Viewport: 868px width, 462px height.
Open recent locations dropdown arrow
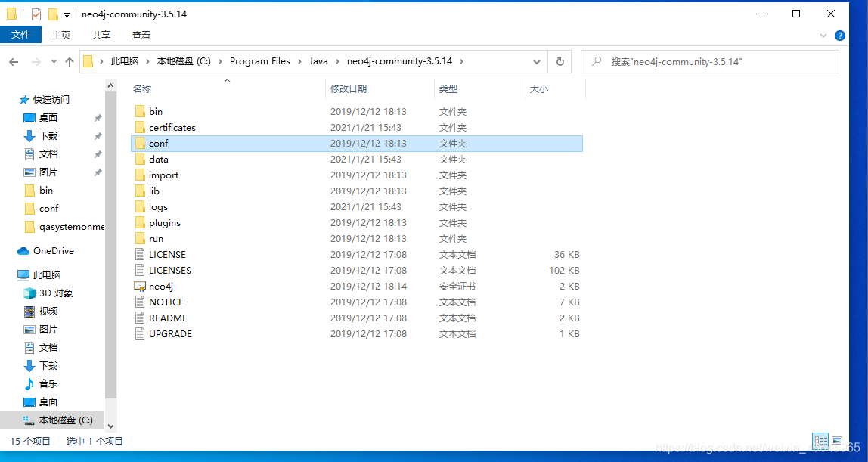click(54, 61)
